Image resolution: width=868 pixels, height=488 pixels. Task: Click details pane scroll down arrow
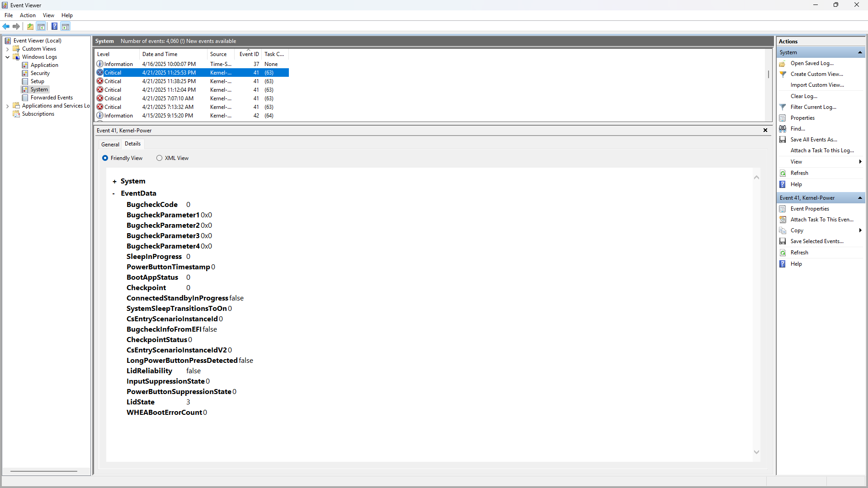coord(756,452)
